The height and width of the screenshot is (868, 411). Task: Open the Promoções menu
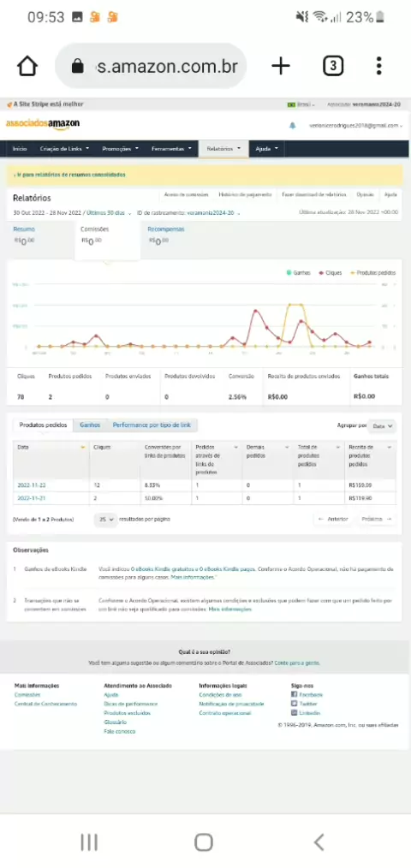[x=120, y=149]
